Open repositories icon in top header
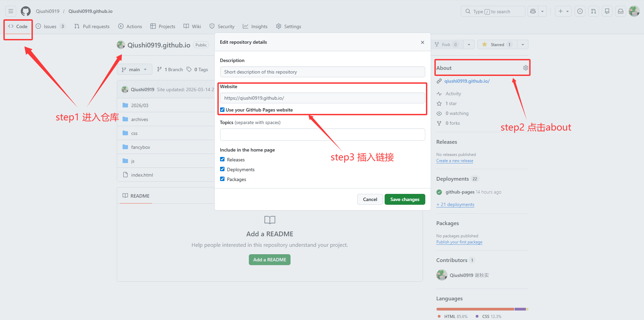 tap(607, 11)
